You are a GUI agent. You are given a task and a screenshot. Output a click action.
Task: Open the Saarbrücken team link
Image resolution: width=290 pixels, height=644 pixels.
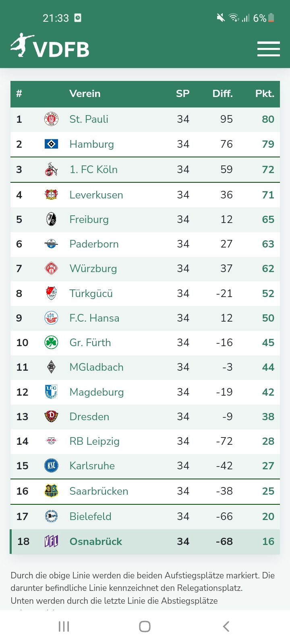point(99,491)
